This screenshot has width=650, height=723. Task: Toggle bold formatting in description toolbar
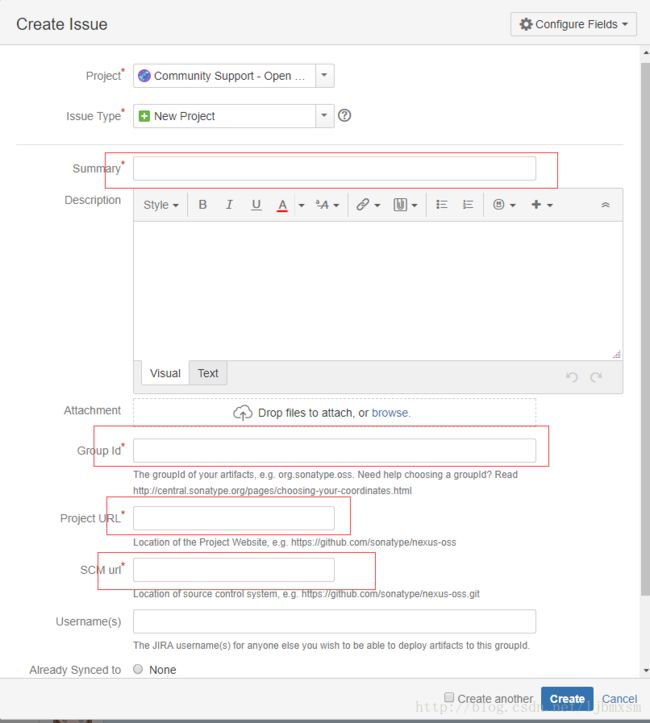coord(202,205)
